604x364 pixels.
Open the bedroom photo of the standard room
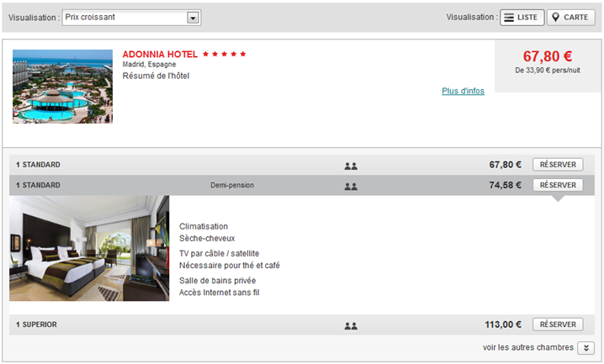click(89, 248)
